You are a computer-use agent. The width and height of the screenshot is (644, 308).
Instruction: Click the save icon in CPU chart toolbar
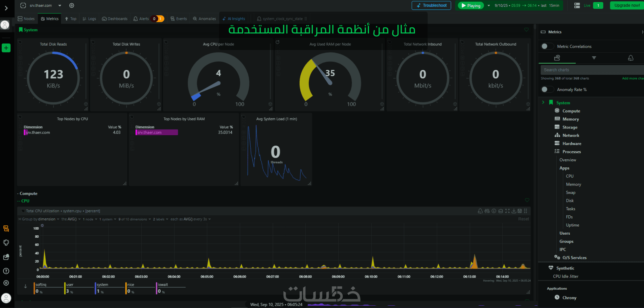tap(520, 211)
